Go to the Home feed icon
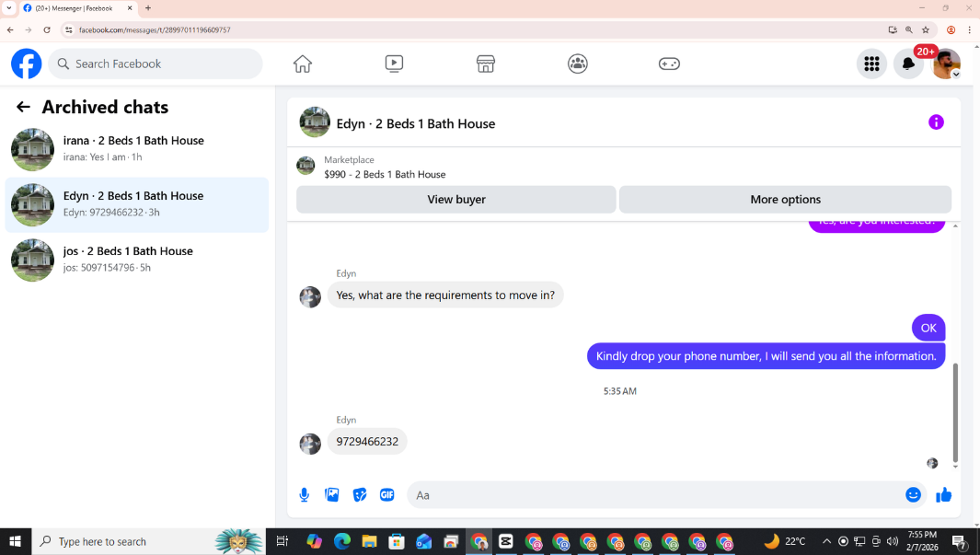Image resolution: width=980 pixels, height=555 pixels. point(303,64)
